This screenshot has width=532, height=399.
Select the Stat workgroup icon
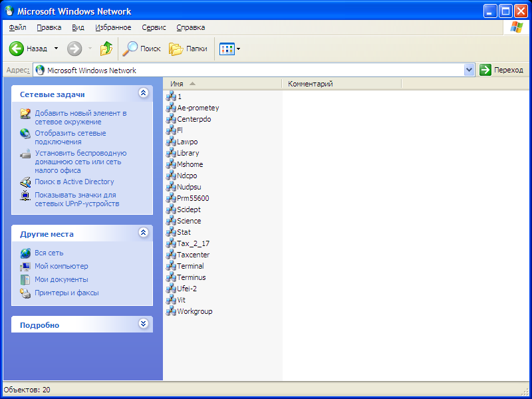pos(171,232)
